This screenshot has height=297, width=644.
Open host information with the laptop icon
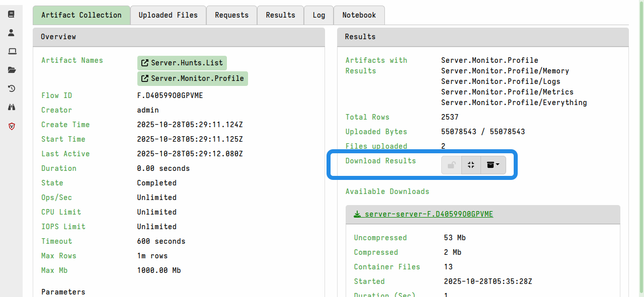[11, 51]
